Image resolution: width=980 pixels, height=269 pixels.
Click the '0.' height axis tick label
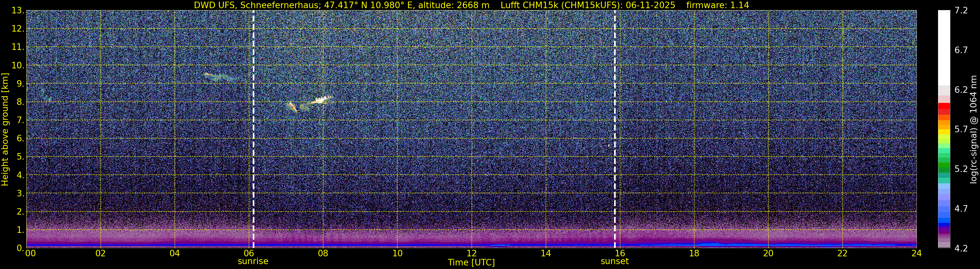tap(20, 248)
